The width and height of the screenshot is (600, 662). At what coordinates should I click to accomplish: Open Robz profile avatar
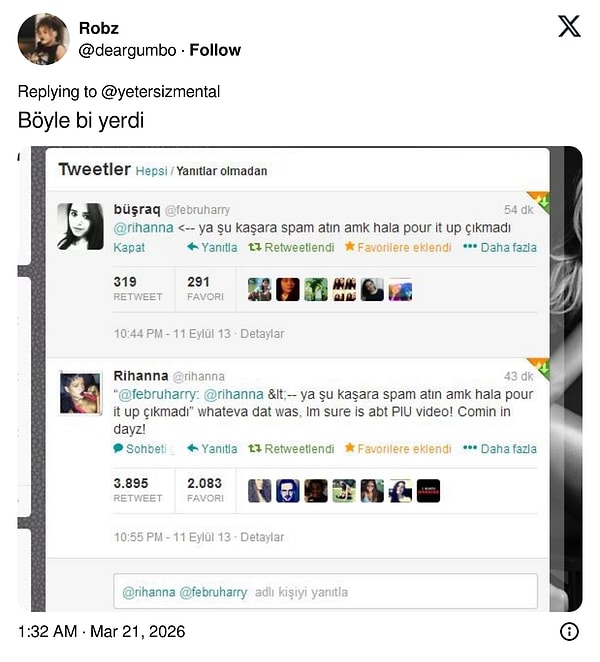pos(43,39)
